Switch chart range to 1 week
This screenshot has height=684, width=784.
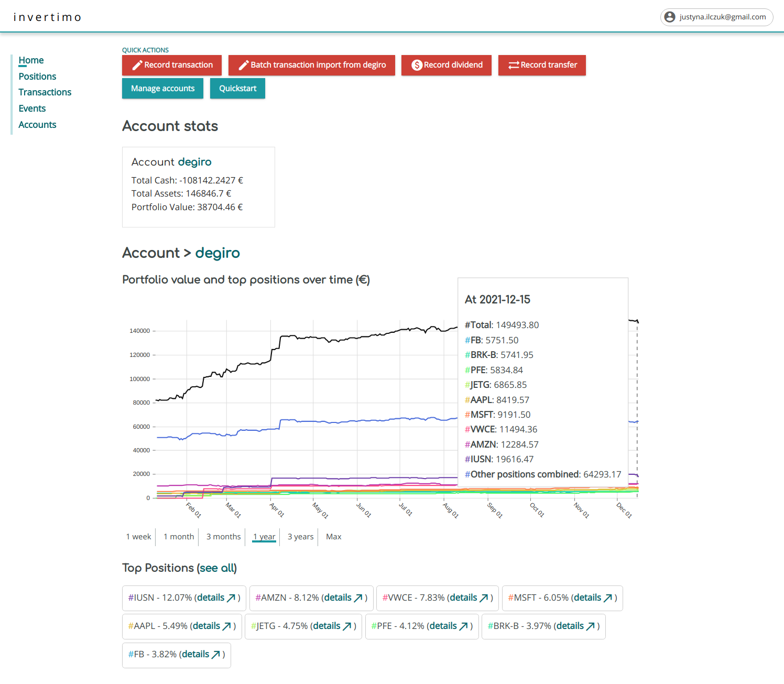138,537
